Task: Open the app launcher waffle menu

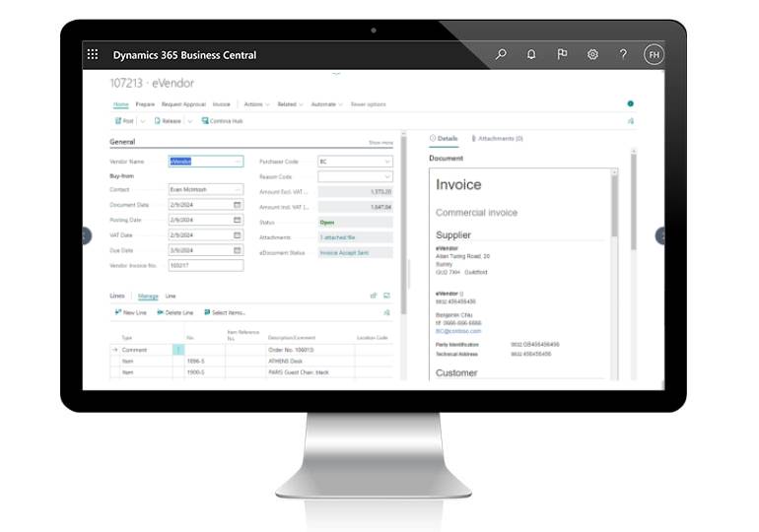Action: coord(93,55)
